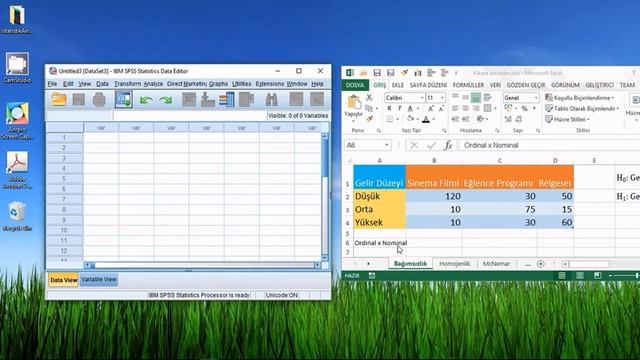Open the DOSYA tab in Excel
The image size is (640, 360).
[355, 85]
